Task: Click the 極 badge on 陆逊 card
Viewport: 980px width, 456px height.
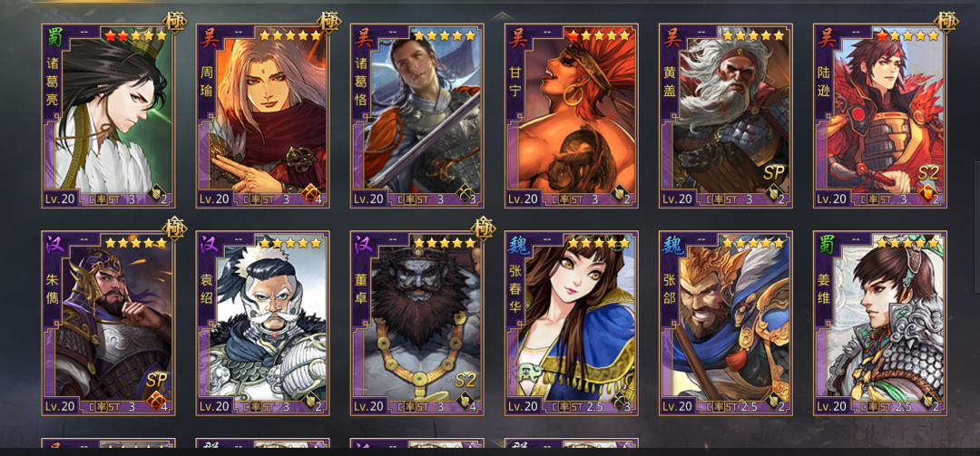Action: 946,23
